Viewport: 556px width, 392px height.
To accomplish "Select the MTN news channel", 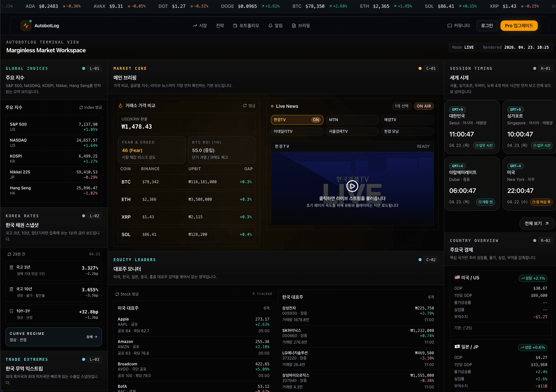I will tap(352, 120).
